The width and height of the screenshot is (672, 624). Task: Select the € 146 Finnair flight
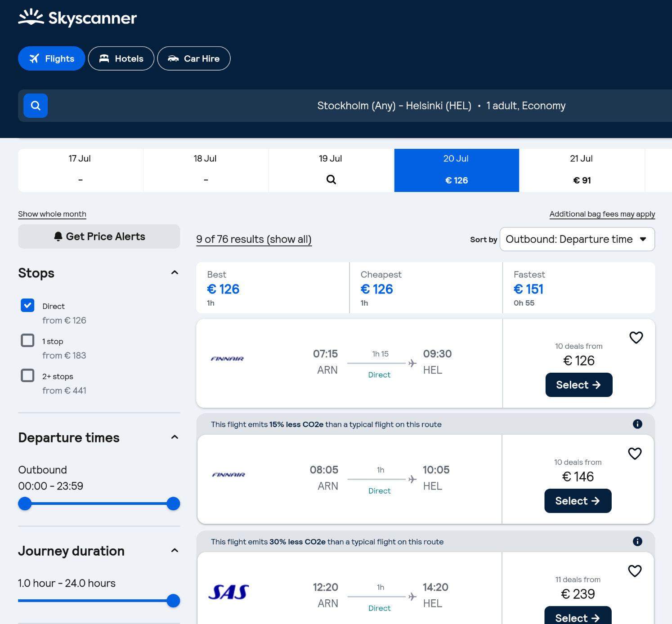coord(578,501)
